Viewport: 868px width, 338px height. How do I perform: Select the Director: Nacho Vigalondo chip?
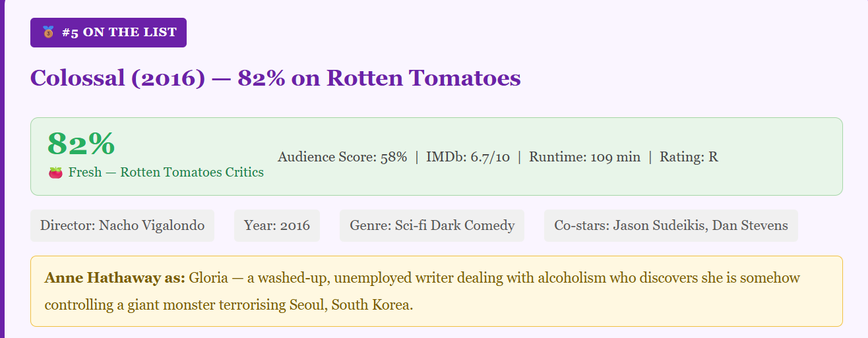coord(122,226)
